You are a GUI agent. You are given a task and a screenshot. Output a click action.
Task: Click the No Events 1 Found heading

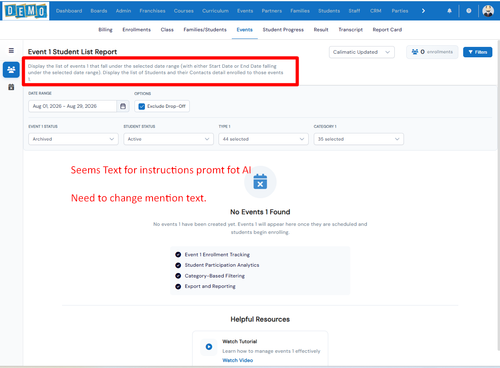(x=260, y=212)
